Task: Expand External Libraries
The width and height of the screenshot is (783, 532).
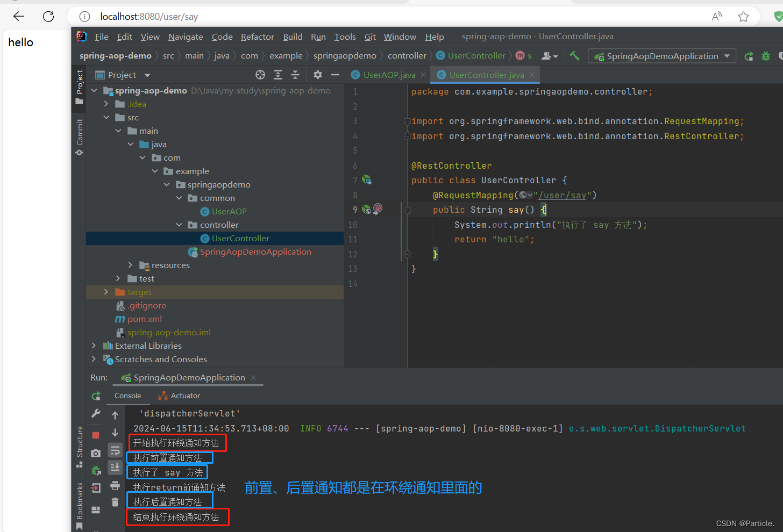Action: coord(94,346)
